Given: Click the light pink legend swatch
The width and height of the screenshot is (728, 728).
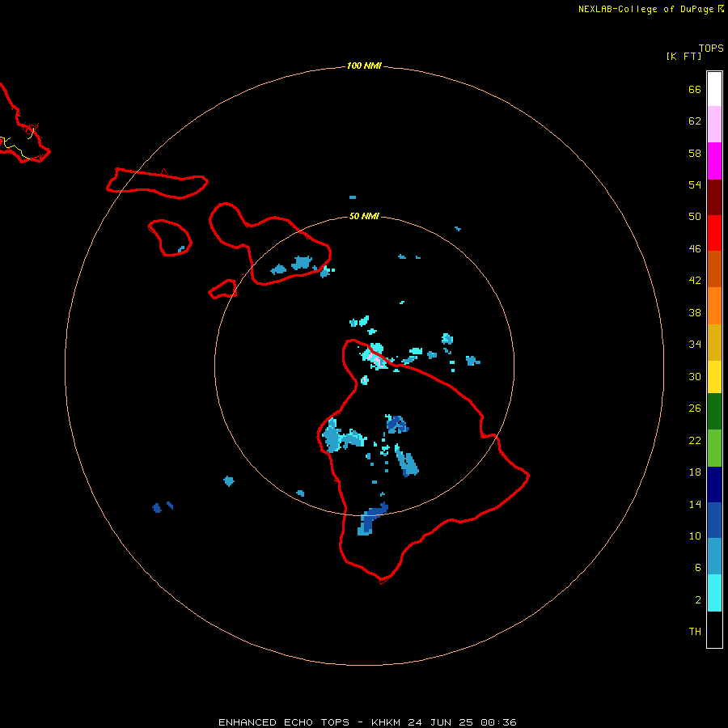Looking at the screenshot, I should [714, 125].
